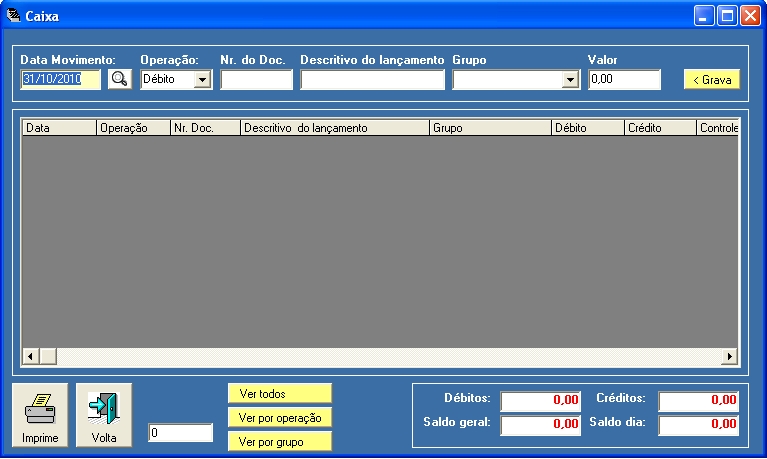
Task: Click the Valor amount field
Action: coord(624,79)
